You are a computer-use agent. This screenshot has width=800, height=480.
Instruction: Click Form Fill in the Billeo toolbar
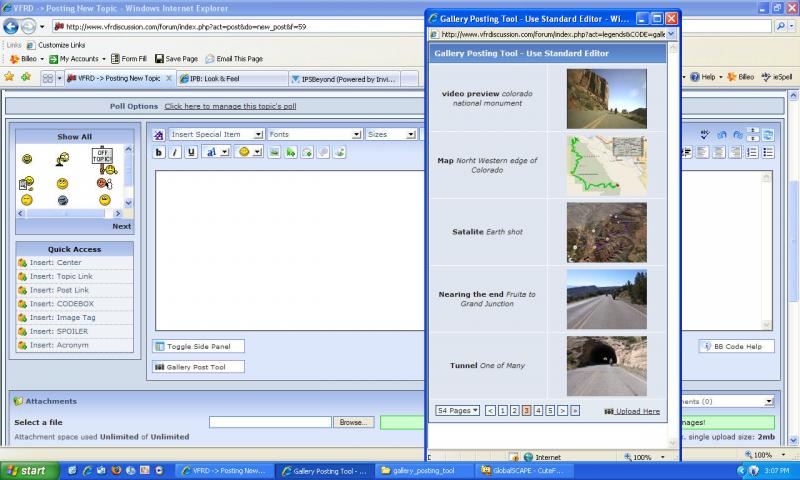click(129, 59)
